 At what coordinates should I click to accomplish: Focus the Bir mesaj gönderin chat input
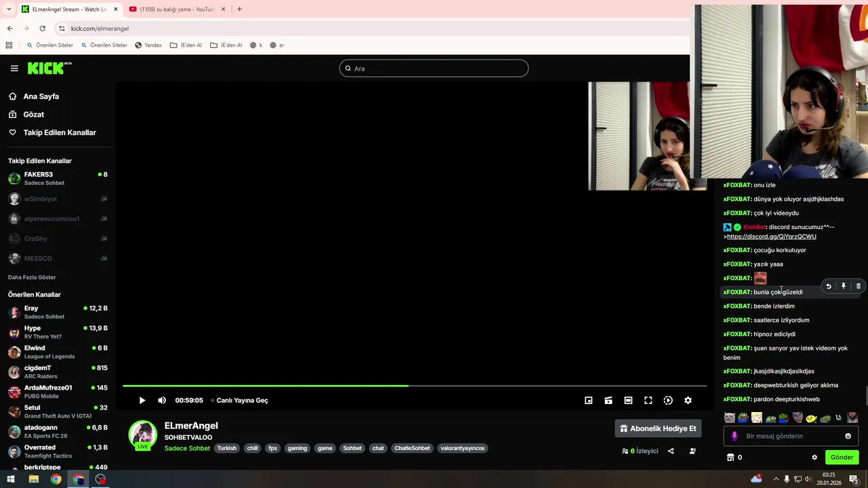pos(790,436)
